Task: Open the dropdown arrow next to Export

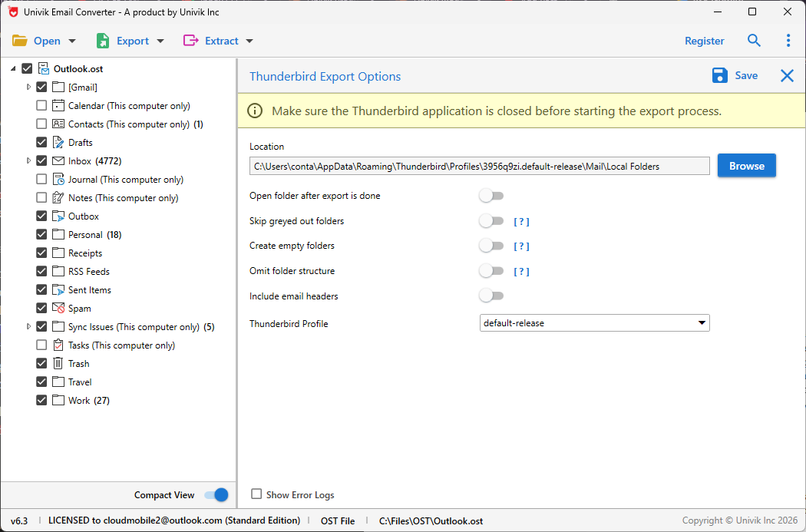Action: (160, 41)
